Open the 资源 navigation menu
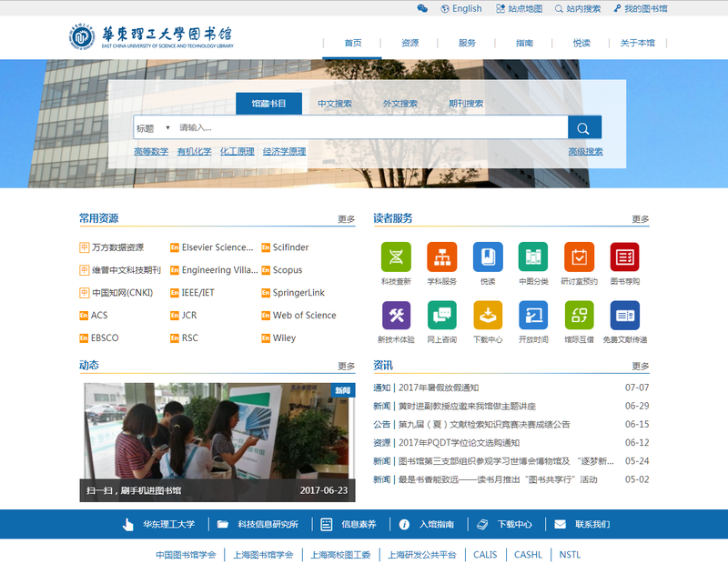728x564 pixels. [409, 43]
